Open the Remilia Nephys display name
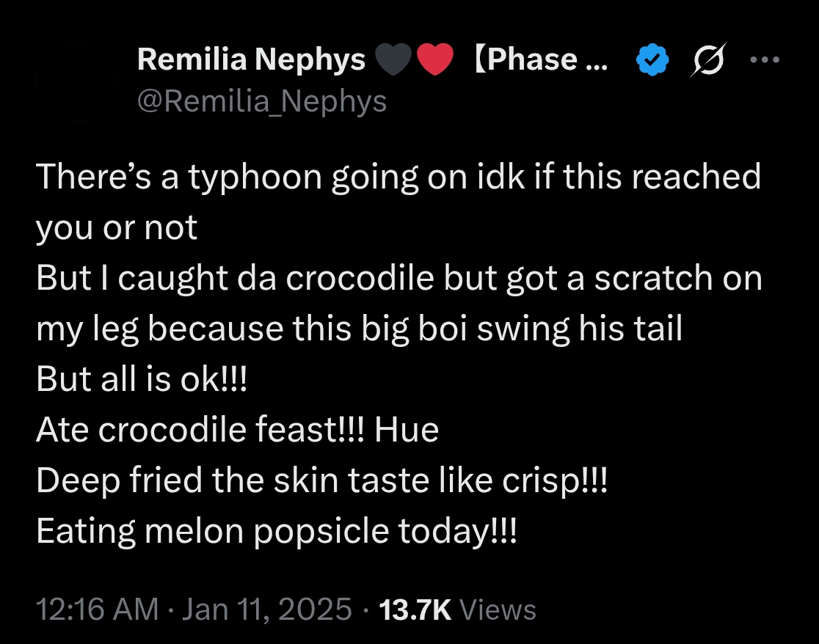 tap(251, 60)
